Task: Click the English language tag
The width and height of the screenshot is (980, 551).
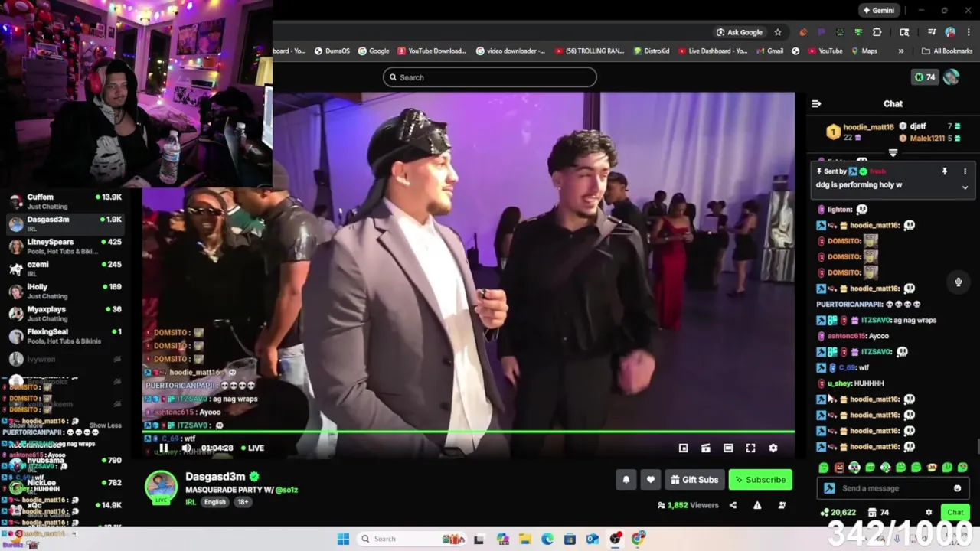Action: (x=215, y=502)
